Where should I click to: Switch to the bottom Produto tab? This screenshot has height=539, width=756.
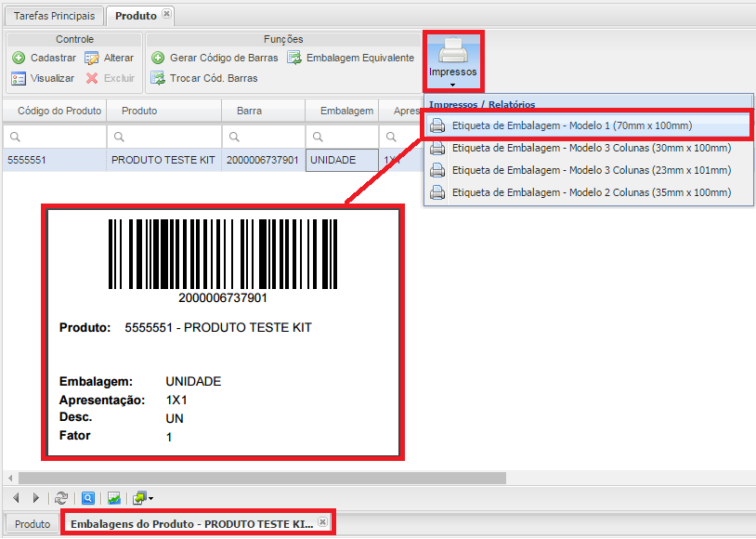pyautogui.click(x=33, y=524)
